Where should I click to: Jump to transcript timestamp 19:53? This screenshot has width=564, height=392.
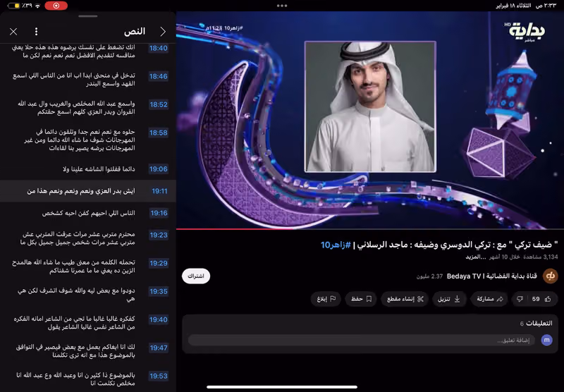159,376
